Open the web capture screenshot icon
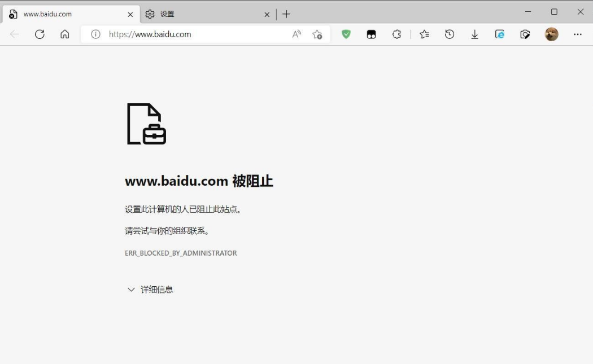 pos(525,34)
